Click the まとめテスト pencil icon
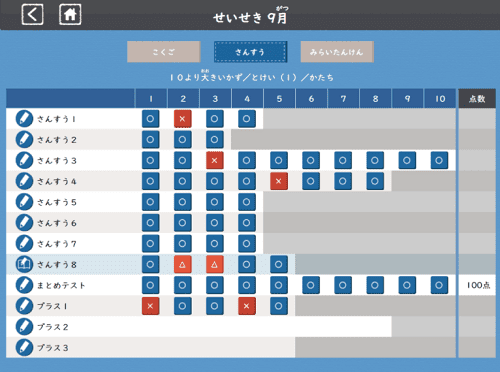The width and height of the screenshot is (500, 372). point(24,285)
